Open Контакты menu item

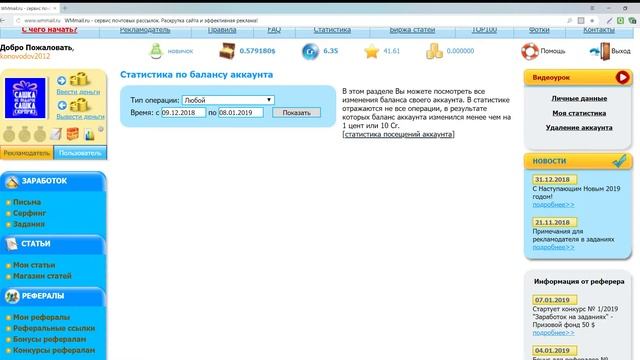599,30
